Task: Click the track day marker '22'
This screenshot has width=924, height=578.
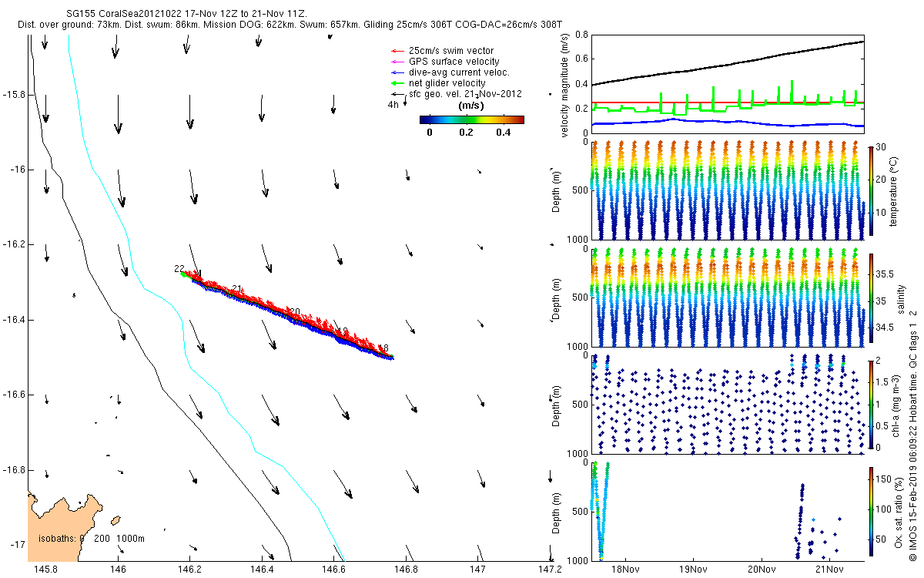Action: click(x=179, y=269)
